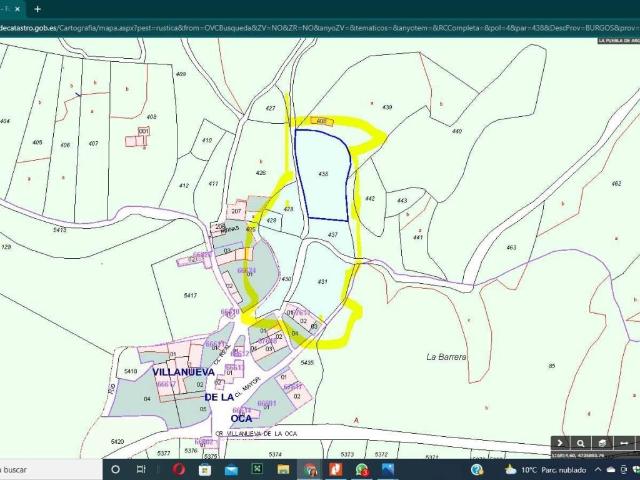Image resolution: width=640 pixels, height=480 pixels.
Task: Select the measure distance tool
Action: [x=624, y=443]
